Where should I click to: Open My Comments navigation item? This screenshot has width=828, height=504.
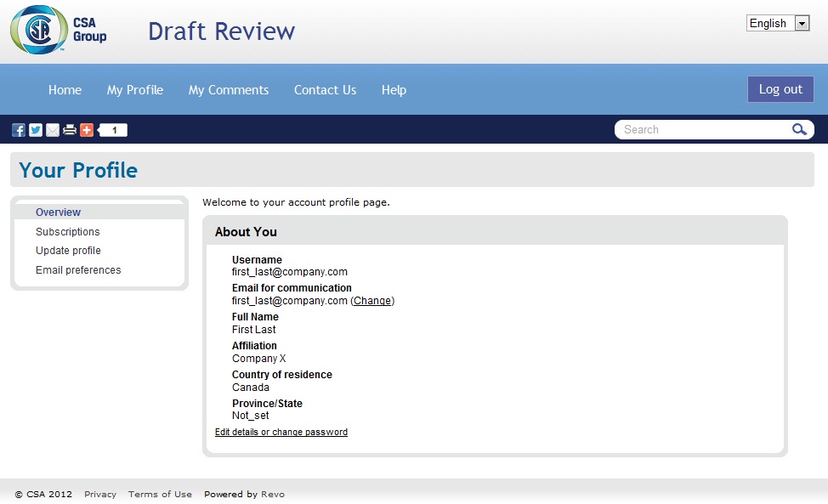(229, 90)
